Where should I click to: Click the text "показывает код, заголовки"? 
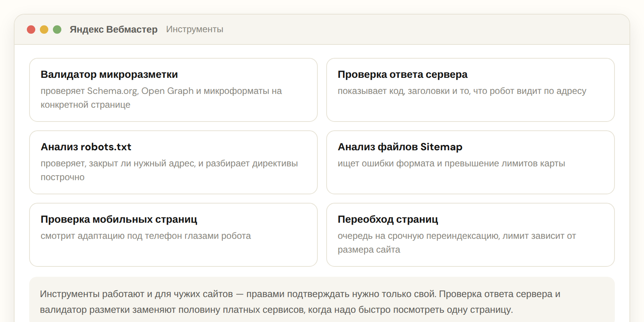tap(394, 91)
